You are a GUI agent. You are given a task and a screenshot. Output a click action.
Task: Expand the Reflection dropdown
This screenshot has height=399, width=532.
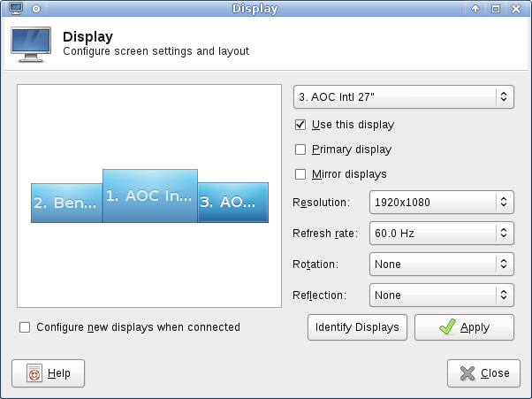pos(440,295)
